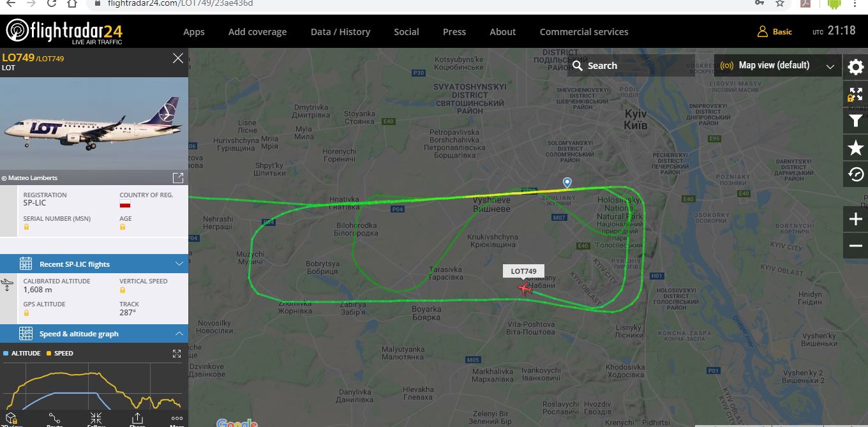The width and height of the screenshot is (868, 427).
Task: Open the flight playback history icon
Action: click(x=856, y=174)
